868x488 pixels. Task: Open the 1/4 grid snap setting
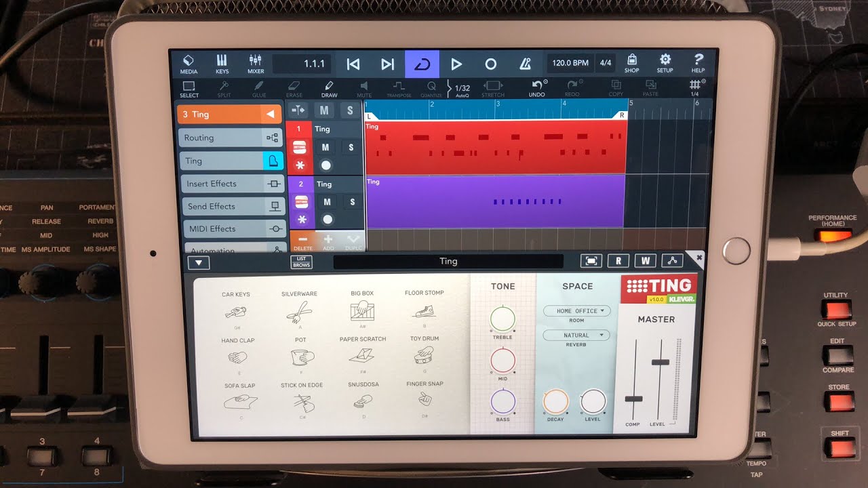click(x=695, y=89)
